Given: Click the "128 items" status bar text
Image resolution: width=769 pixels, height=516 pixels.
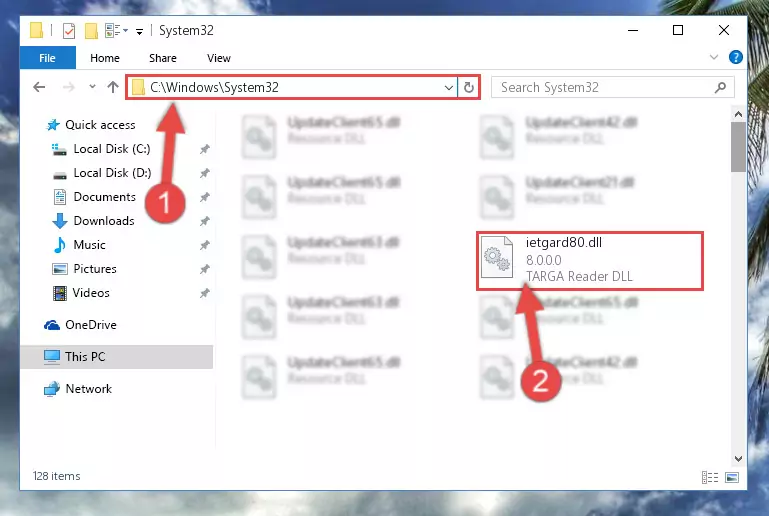Looking at the screenshot, I should coord(56,476).
